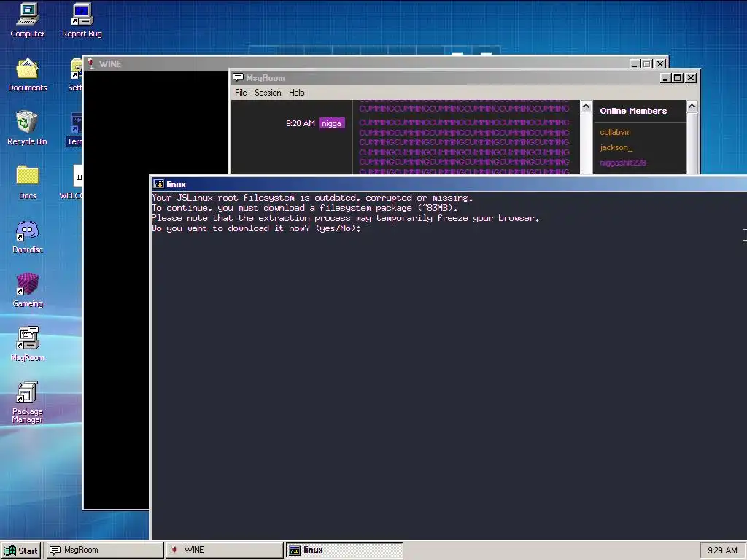Select the linux taskbar button

[344, 551]
